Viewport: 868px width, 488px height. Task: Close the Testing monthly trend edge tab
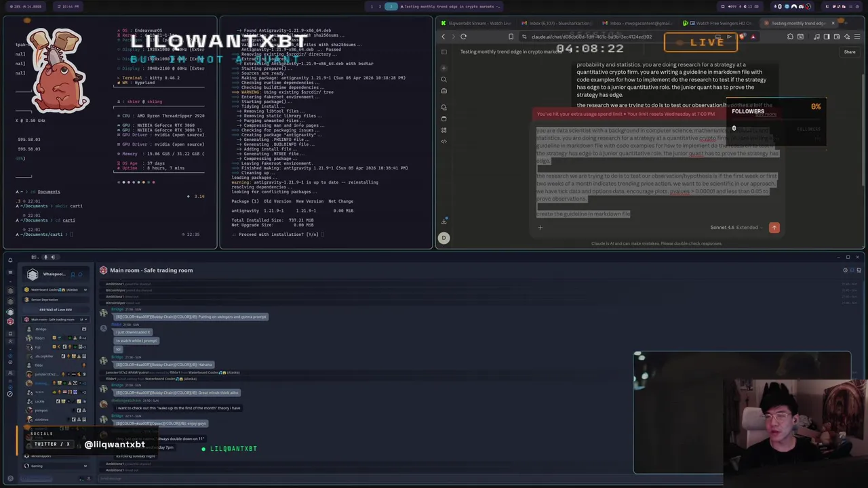(833, 23)
